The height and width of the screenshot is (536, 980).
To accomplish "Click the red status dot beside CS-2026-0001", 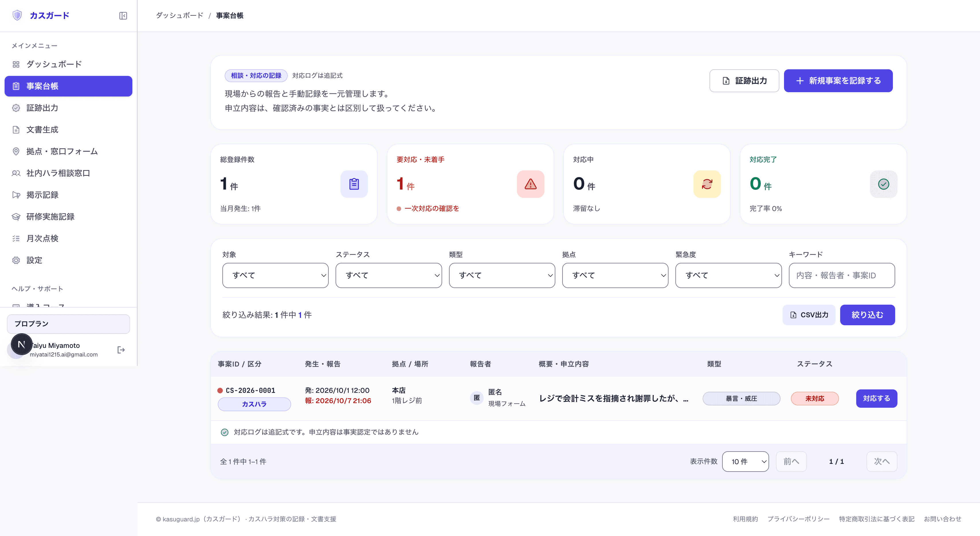I will pos(220,391).
